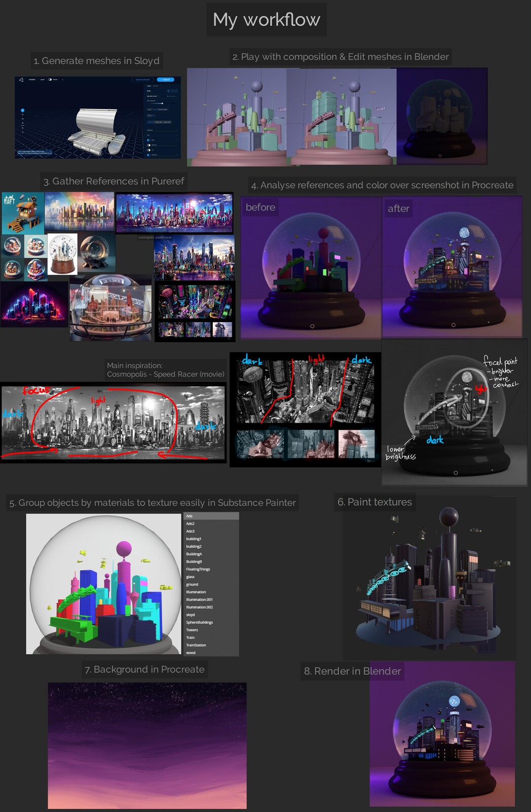Click the '3. Gather References in Pureref' heading
This screenshot has width=531, height=812.
coord(114,181)
